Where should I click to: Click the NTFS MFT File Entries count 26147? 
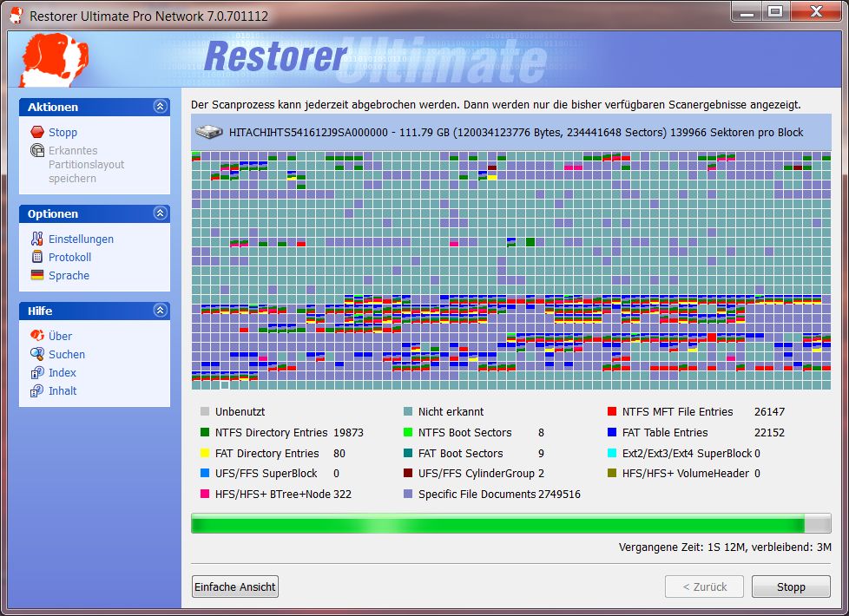(769, 412)
